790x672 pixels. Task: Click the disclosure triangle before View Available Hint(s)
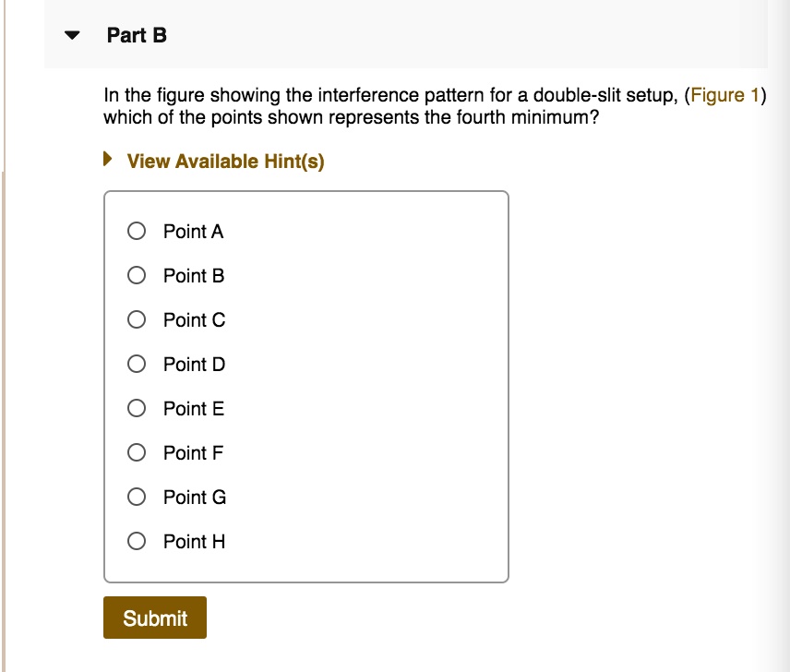[x=109, y=160]
